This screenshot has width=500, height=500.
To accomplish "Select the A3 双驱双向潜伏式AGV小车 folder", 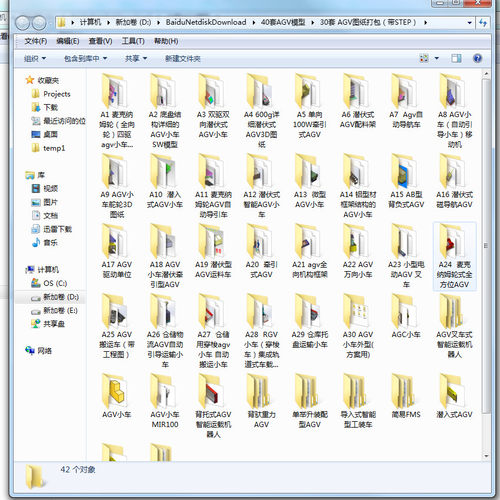I will 213,106.
